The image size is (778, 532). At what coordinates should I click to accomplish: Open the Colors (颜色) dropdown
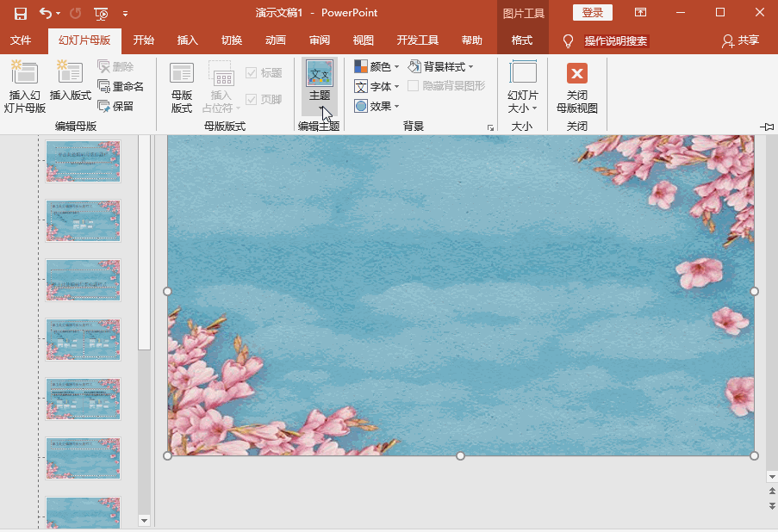[377, 66]
